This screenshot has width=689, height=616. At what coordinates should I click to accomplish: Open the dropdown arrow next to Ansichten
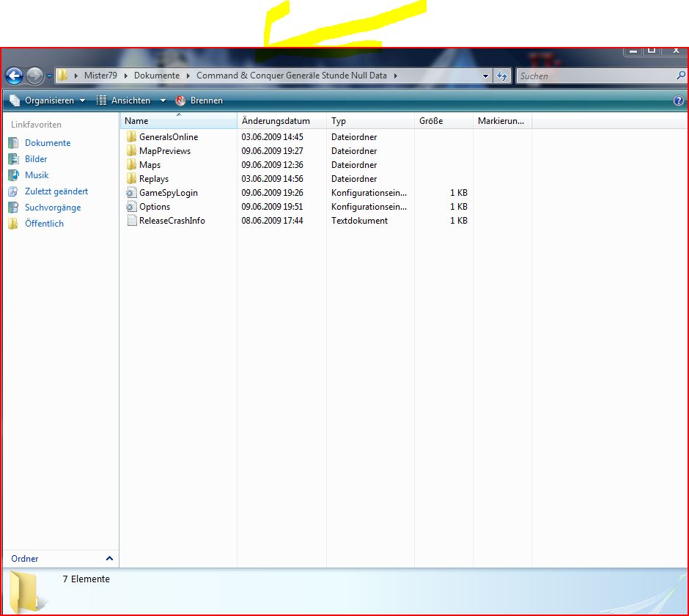(x=163, y=100)
